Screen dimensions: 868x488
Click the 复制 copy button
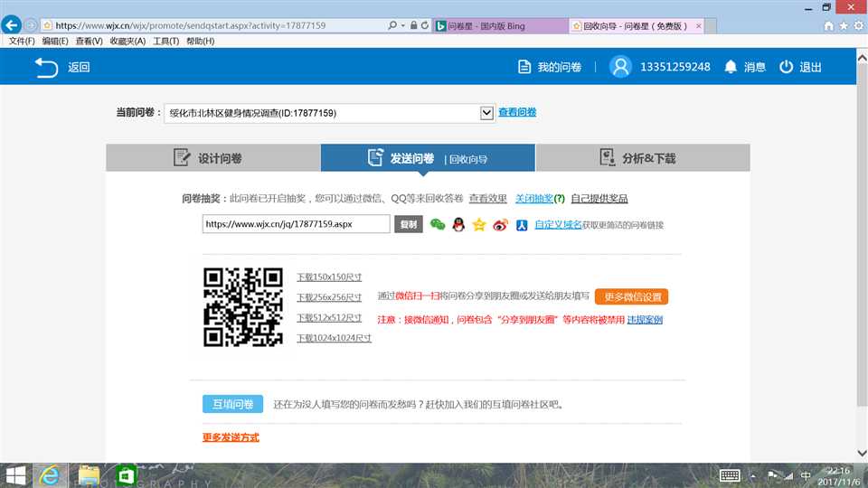(409, 224)
